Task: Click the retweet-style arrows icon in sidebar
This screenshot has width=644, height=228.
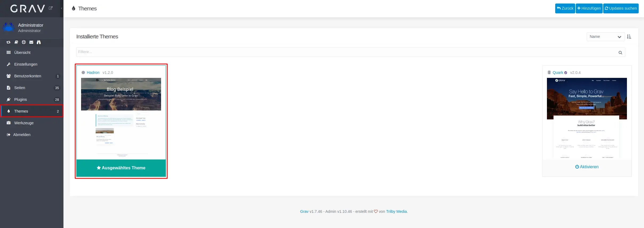Action: [x=9, y=42]
